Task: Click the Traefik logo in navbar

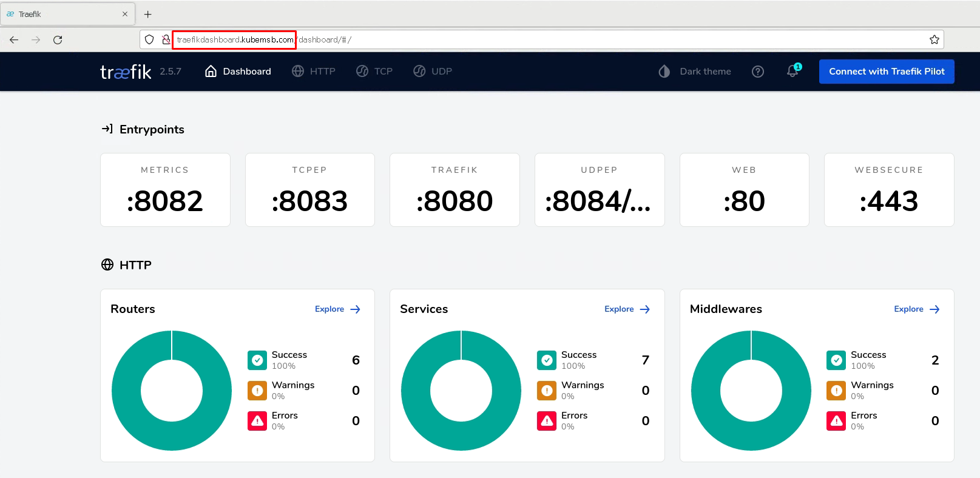Action: tap(126, 72)
